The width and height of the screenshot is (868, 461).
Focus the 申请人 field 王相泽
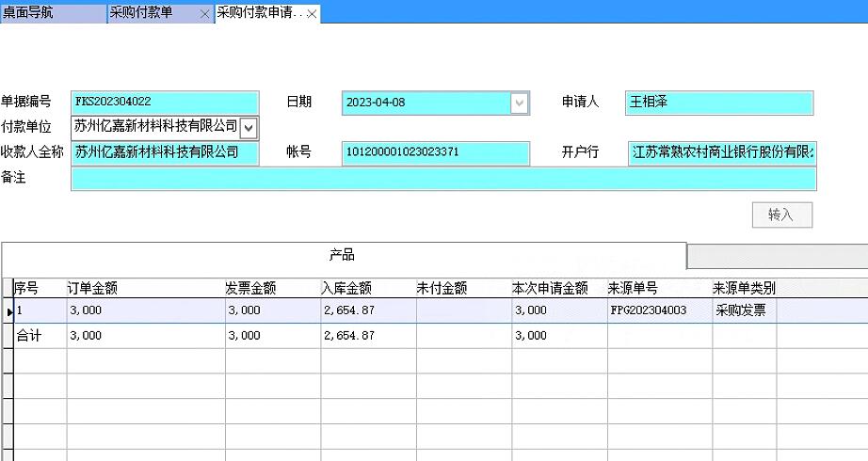(x=718, y=103)
